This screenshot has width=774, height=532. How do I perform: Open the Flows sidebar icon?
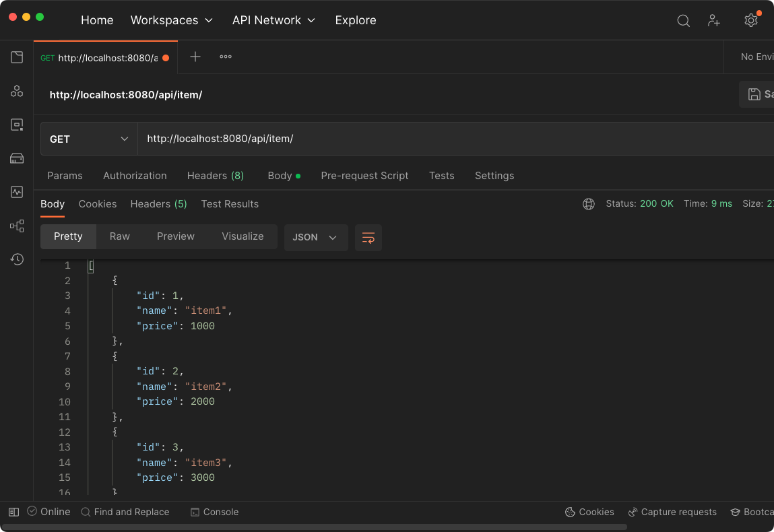17,226
